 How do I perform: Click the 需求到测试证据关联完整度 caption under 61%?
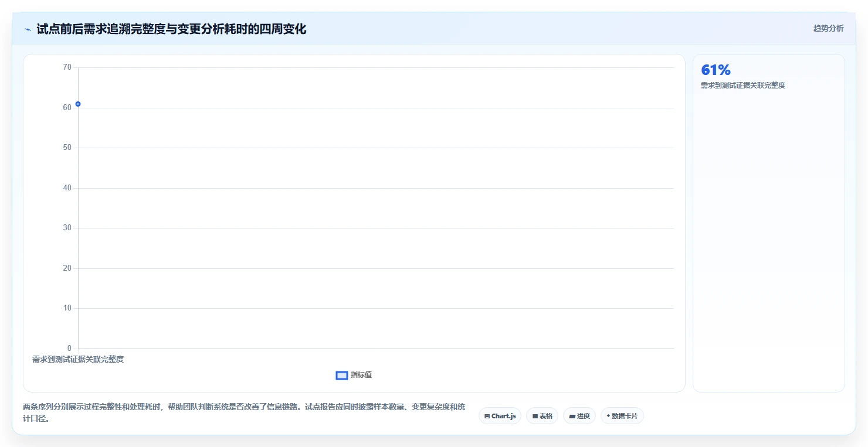pyautogui.click(x=742, y=86)
